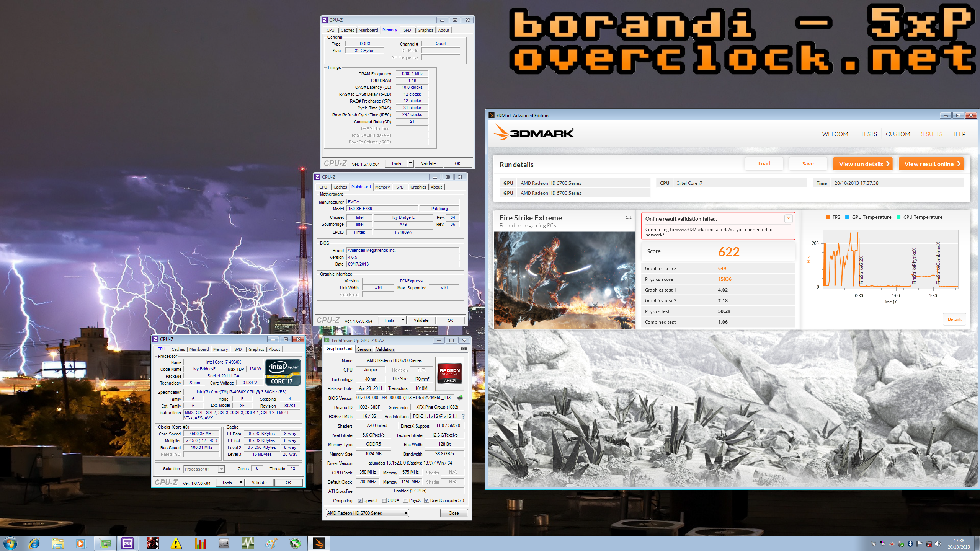Toggle the CUDA checkbox in GPU-Z

pyautogui.click(x=384, y=500)
